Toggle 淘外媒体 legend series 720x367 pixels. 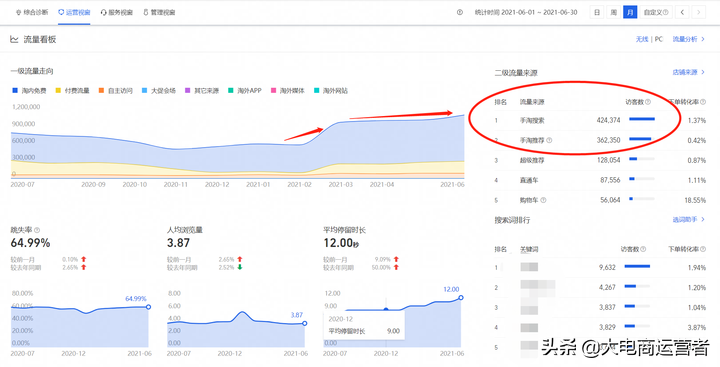point(288,91)
